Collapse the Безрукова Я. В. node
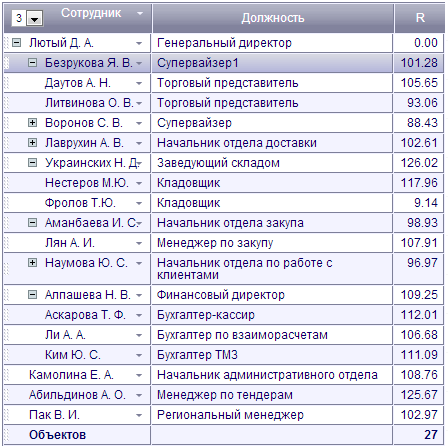This screenshot has height=448, width=448. click(32, 63)
